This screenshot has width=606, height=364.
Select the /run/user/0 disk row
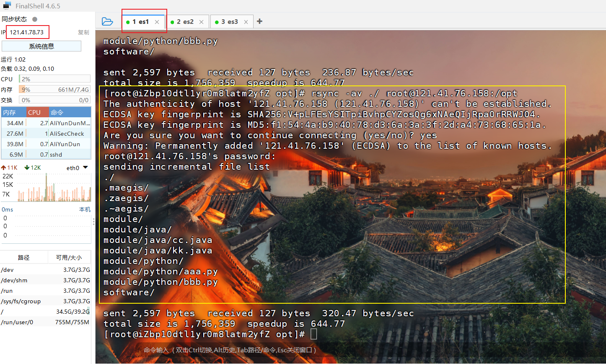45,322
